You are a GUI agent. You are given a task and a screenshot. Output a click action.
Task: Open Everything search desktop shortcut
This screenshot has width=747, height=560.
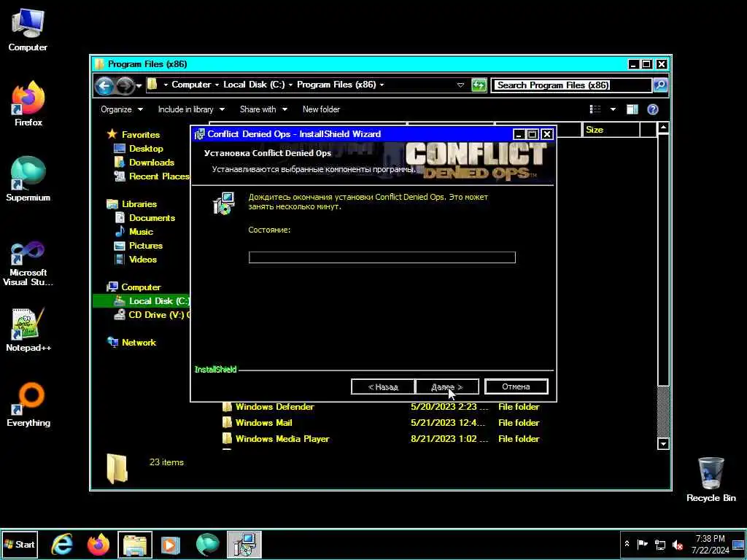[28, 405]
